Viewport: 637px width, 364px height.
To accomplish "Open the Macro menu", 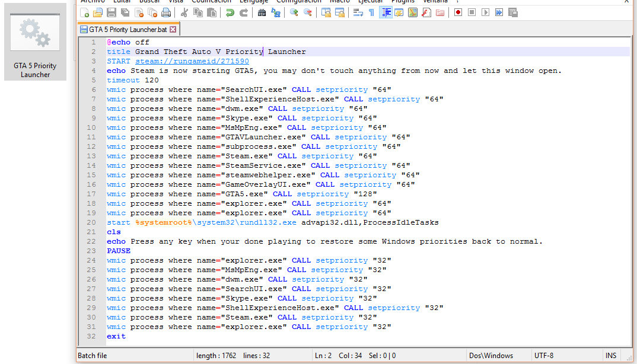I will (x=340, y=1).
